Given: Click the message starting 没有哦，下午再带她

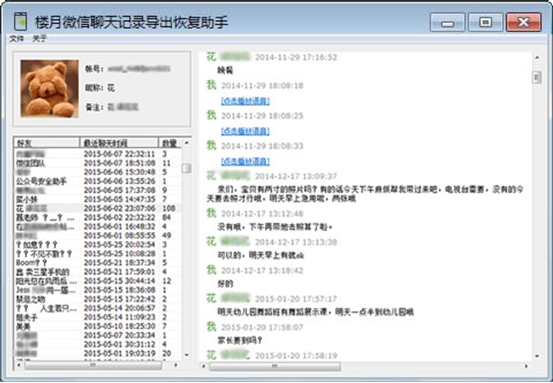Looking at the screenshot, I should point(275,227).
